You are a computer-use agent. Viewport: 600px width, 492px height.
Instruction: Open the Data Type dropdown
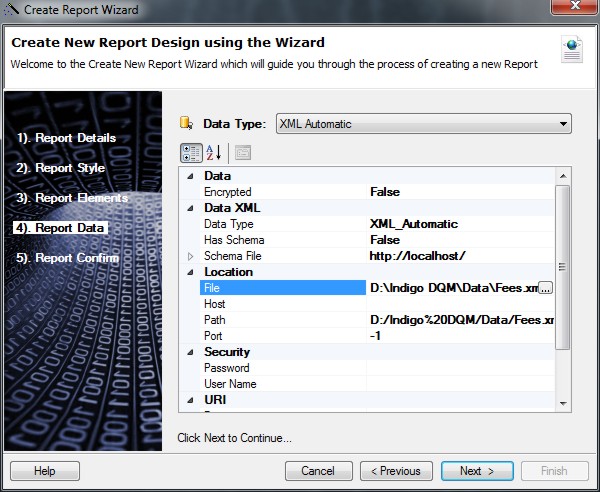564,124
